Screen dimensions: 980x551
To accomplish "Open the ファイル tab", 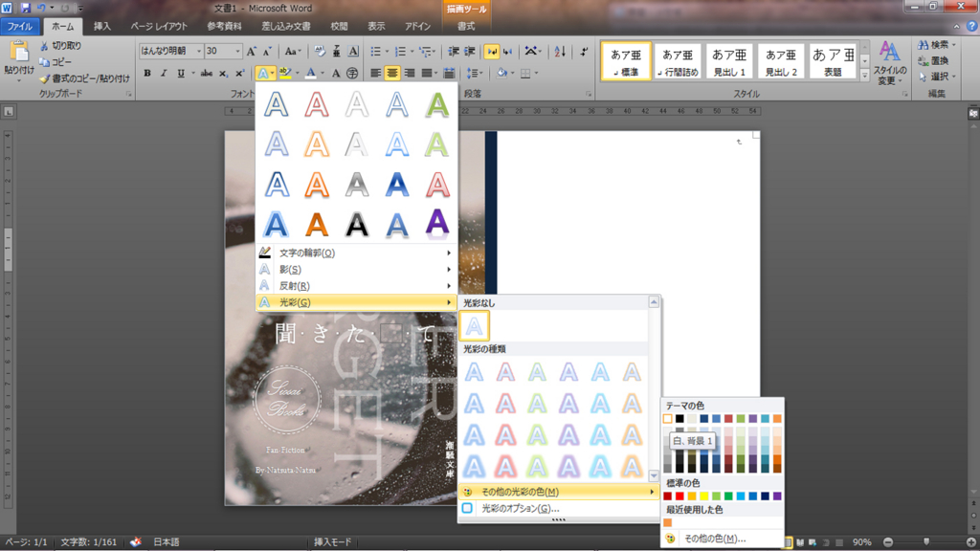I will (x=20, y=26).
